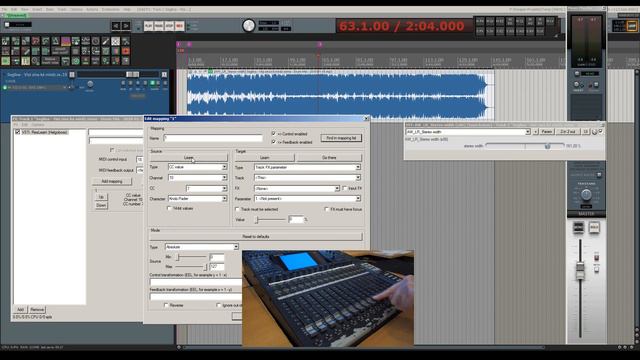
Task: Click the Go there button
Action: [329, 157]
